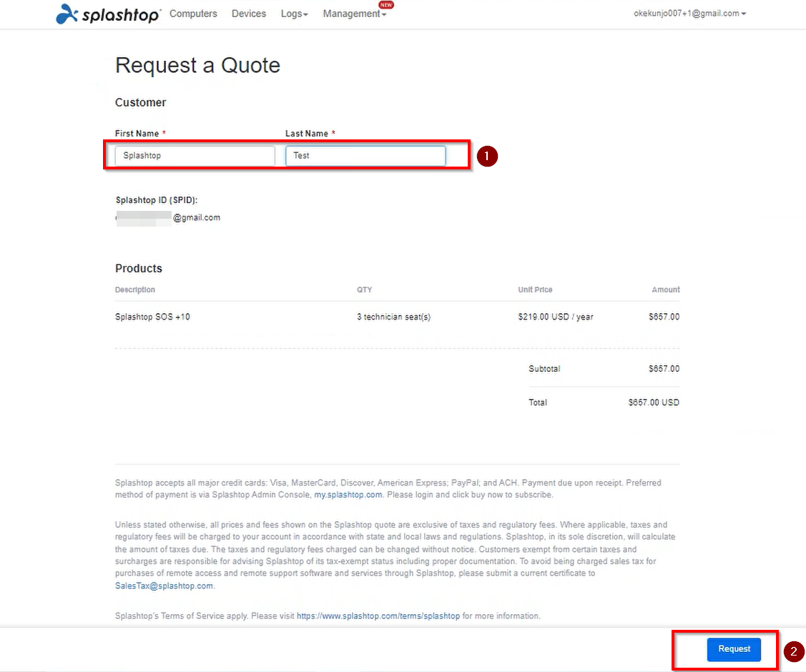
Task: Click the Total label
Action: point(538,402)
